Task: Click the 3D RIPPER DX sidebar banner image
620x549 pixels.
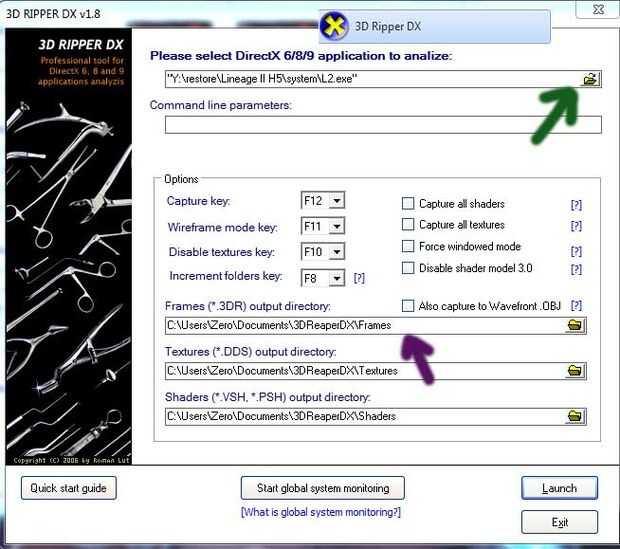Action: coord(68,246)
